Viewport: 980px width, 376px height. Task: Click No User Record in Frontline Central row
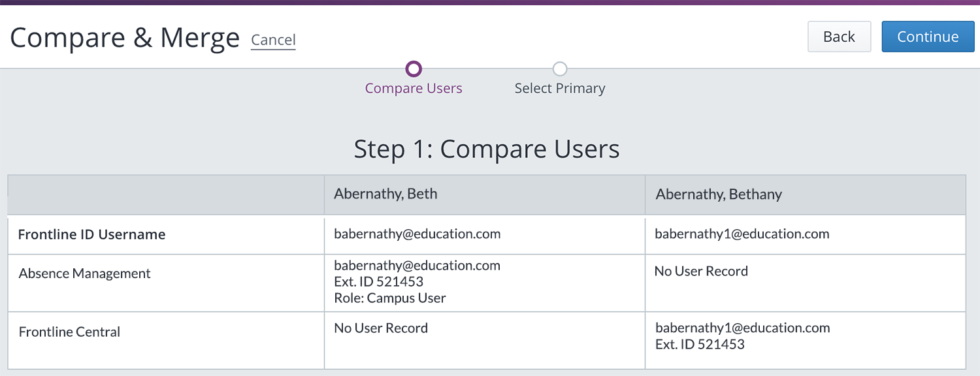(x=381, y=328)
